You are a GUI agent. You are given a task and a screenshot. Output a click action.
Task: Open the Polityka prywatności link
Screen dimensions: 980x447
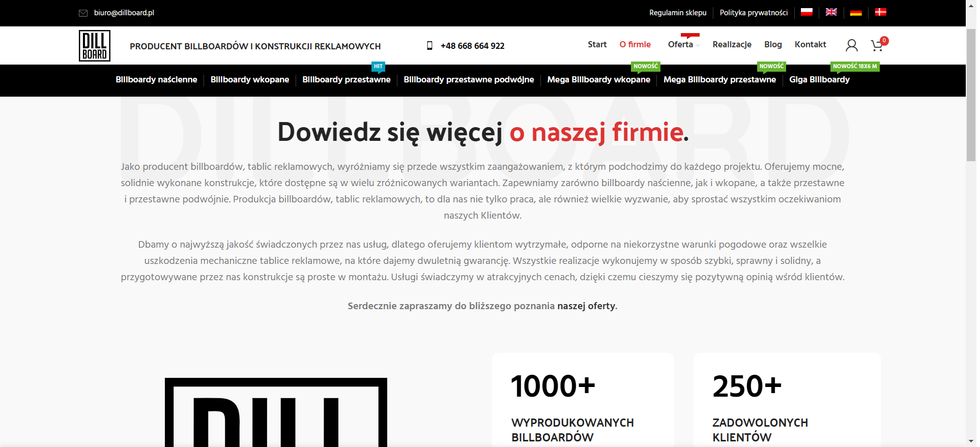[x=754, y=13]
